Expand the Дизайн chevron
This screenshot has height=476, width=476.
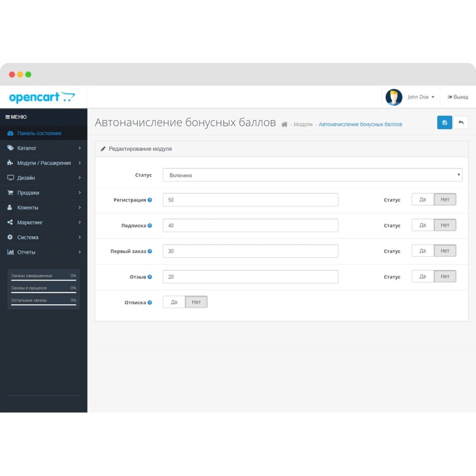coord(79,178)
